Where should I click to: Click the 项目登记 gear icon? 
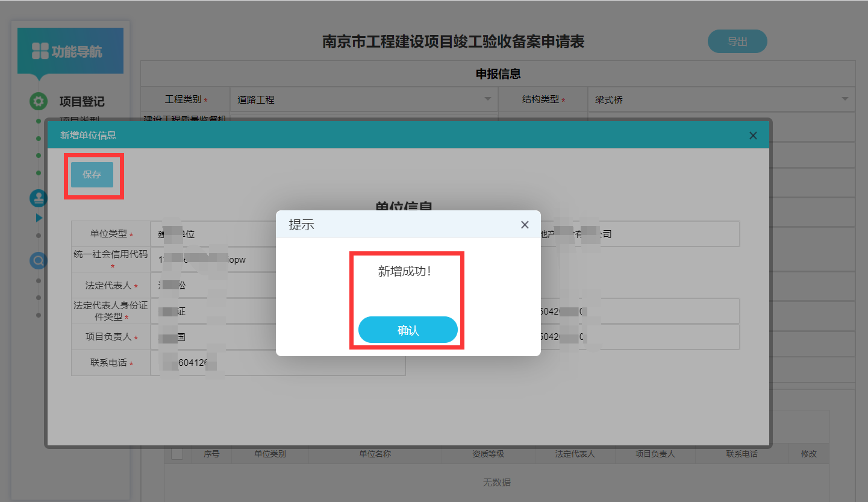point(39,101)
